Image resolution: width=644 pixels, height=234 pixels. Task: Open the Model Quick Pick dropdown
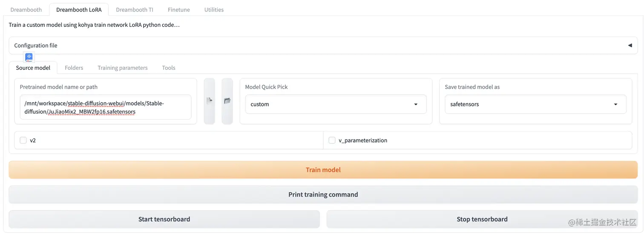336,104
